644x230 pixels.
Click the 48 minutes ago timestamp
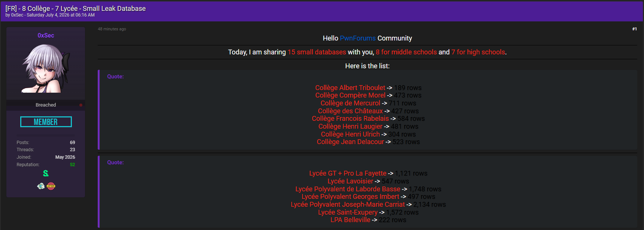[x=112, y=29]
